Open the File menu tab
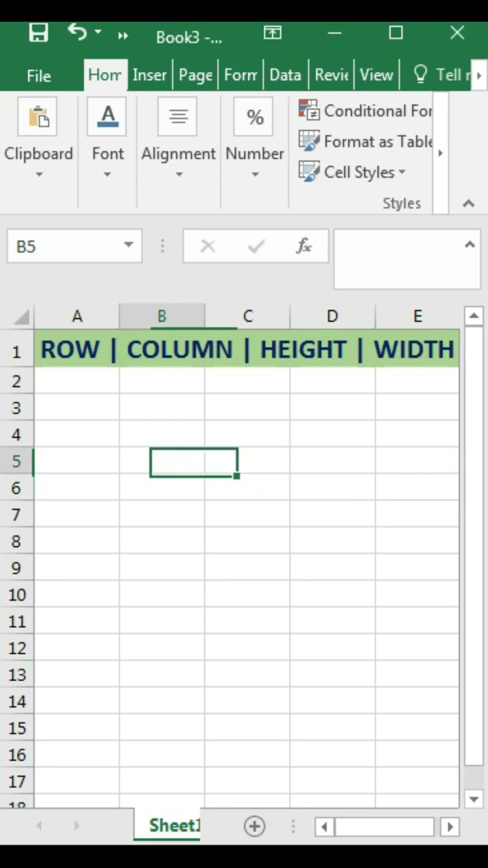This screenshot has width=488, height=868. (x=39, y=75)
